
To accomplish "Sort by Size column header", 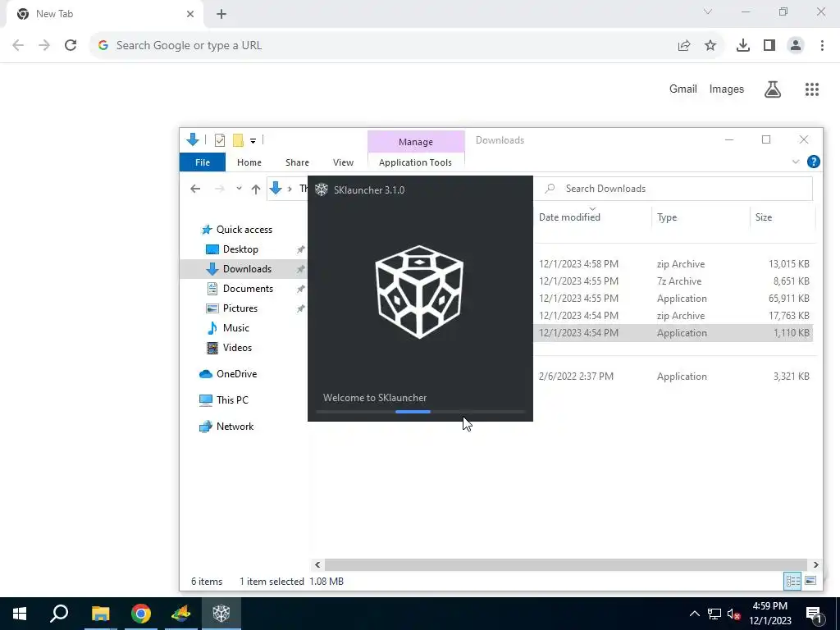I will 764,217.
